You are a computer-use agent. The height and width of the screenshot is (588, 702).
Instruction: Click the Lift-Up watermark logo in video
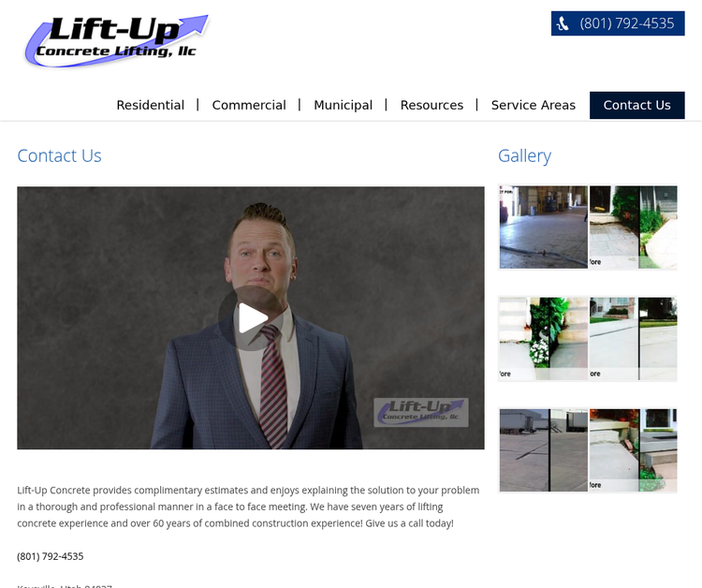point(421,412)
